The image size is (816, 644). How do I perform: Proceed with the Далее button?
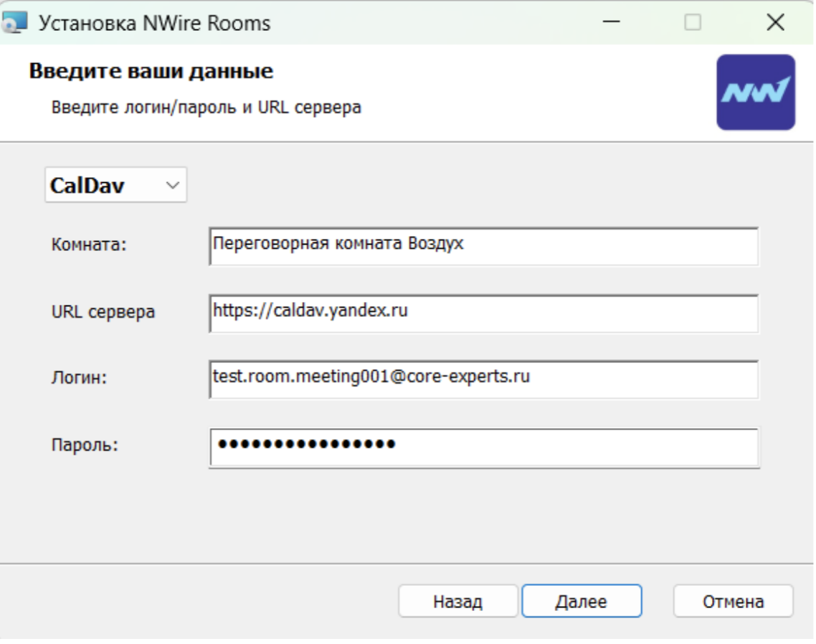[581, 601]
